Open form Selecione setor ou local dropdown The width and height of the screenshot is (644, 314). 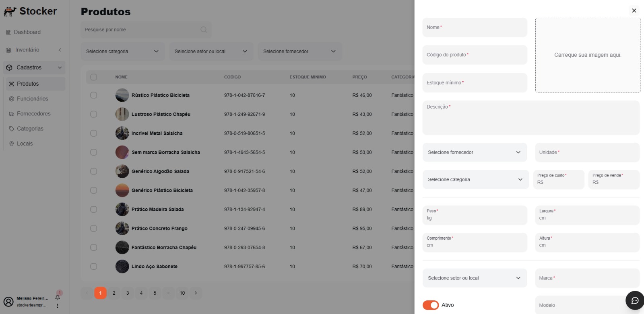pos(475,278)
